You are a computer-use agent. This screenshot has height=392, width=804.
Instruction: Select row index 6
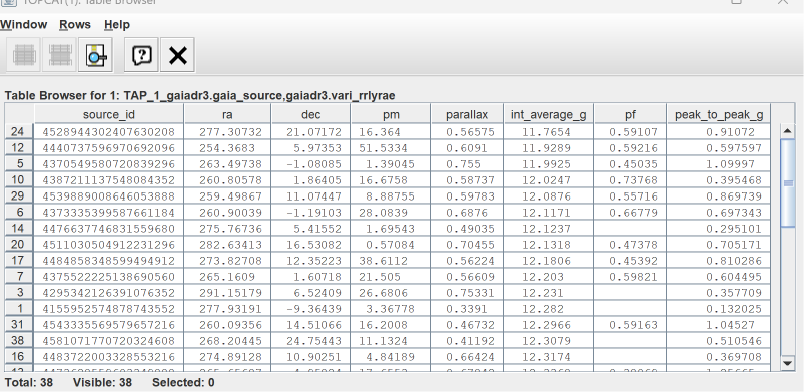click(18, 212)
